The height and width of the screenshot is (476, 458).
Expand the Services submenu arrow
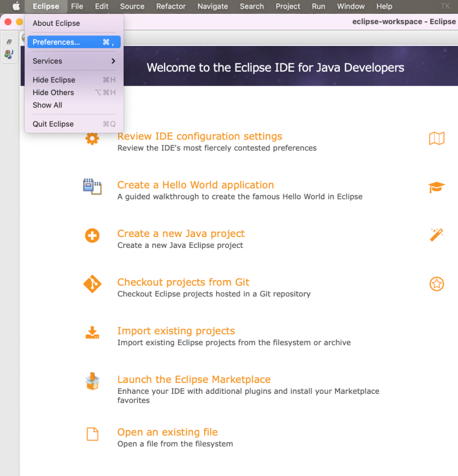point(113,61)
